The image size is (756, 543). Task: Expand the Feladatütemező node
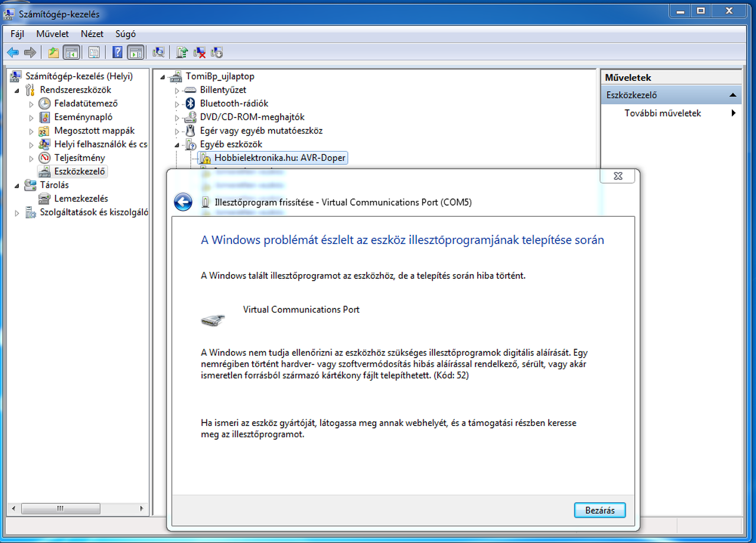click(x=31, y=103)
